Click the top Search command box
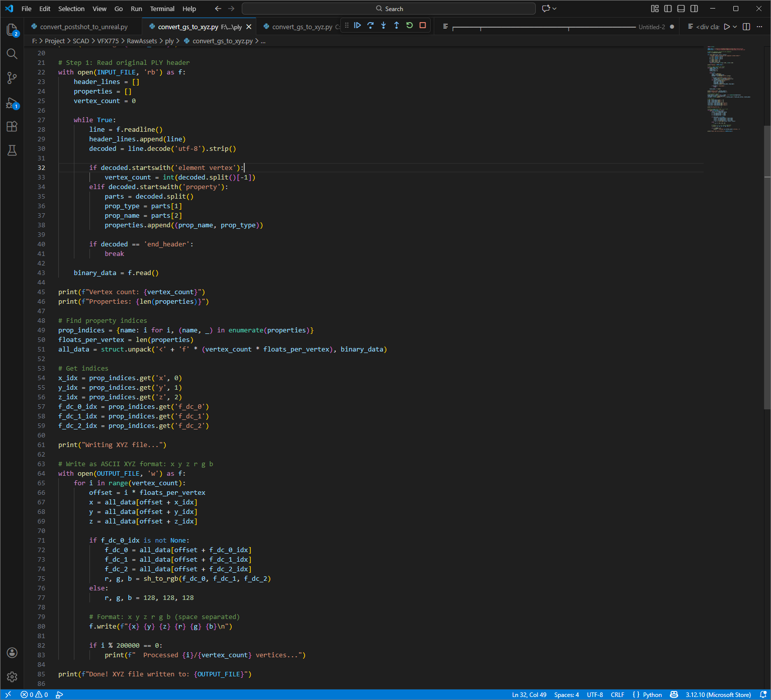The image size is (771, 700). pyautogui.click(x=389, y=9)
